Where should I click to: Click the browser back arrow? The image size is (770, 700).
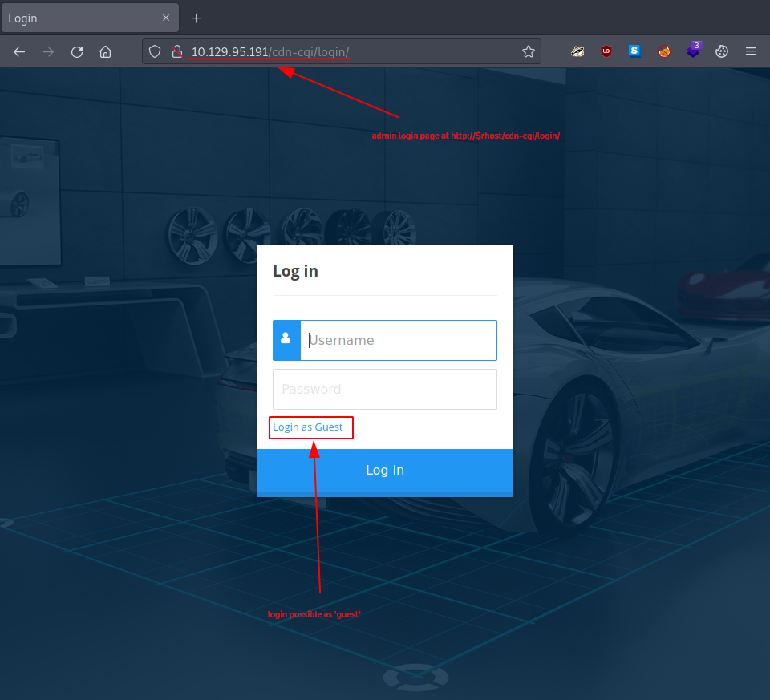[19, 51]
